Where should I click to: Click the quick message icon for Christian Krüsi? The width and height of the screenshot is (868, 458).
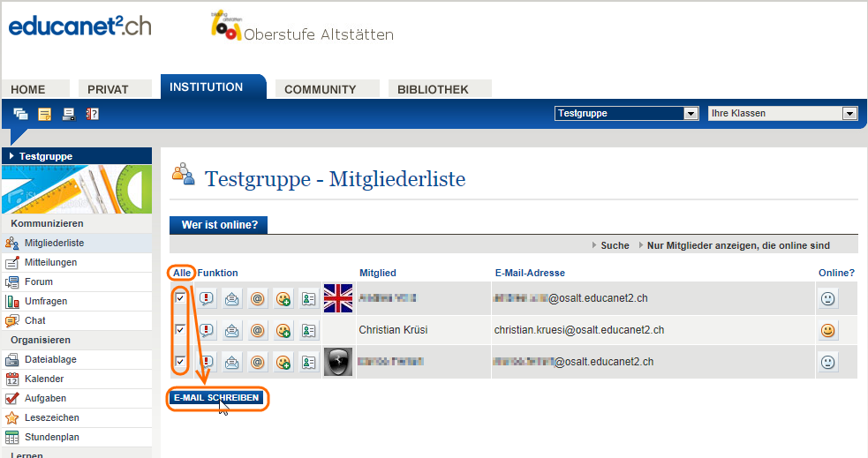[207, 331]
